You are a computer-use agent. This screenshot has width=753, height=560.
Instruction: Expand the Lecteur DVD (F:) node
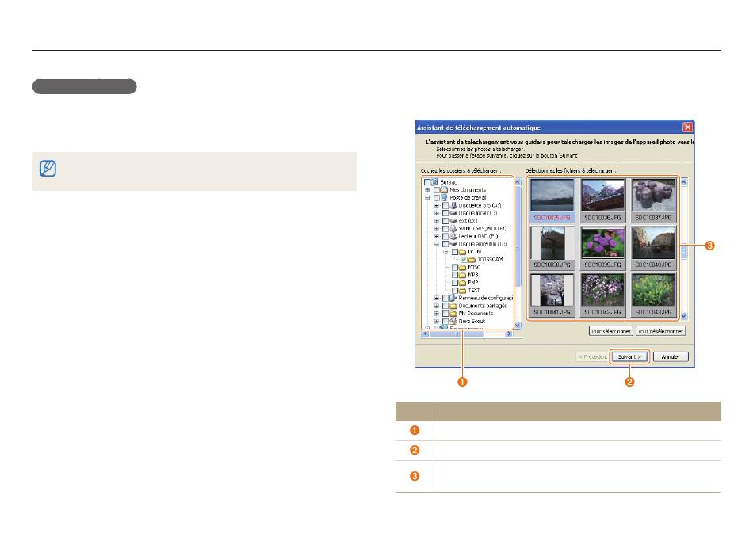(x=437, y=236)
